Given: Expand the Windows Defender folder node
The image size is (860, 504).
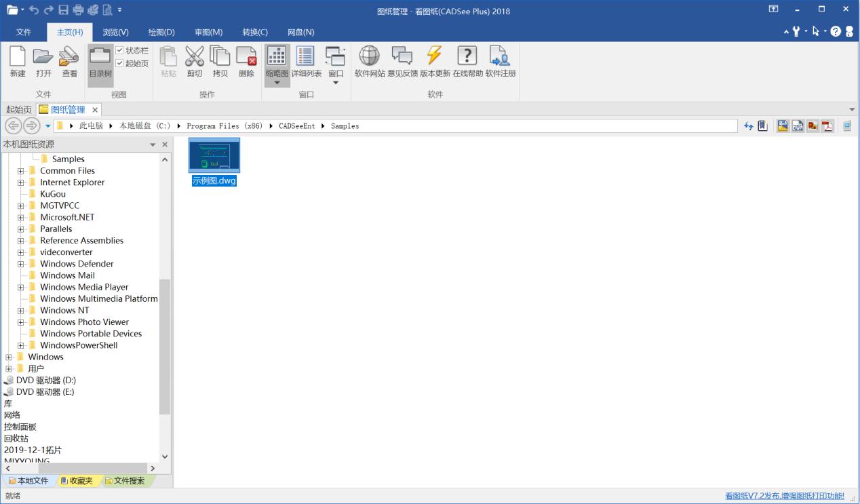Looking at the screenshot, I should click(21, 264).
